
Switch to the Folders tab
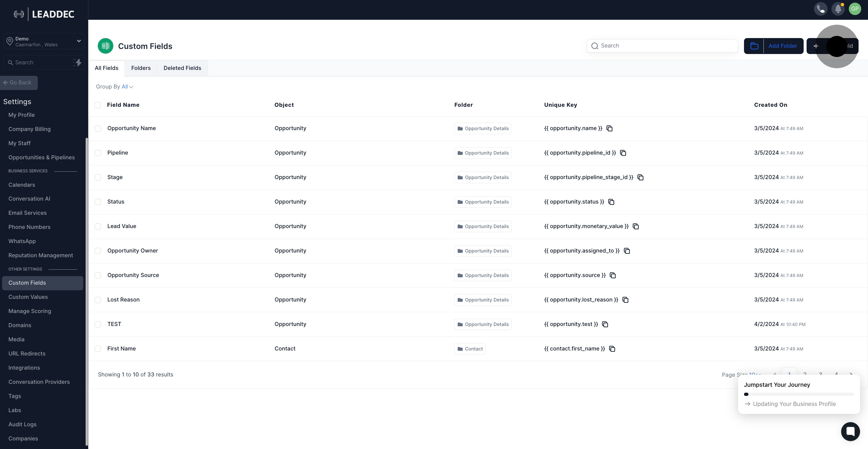141,68
